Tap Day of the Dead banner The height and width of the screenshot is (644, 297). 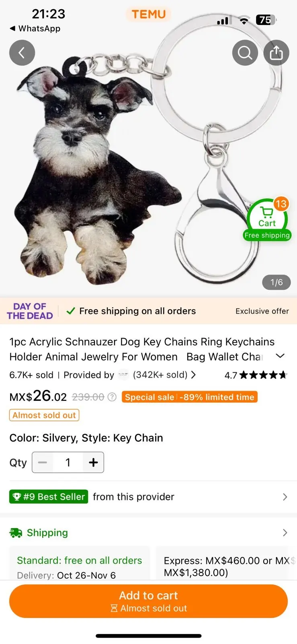click(30, 311)
